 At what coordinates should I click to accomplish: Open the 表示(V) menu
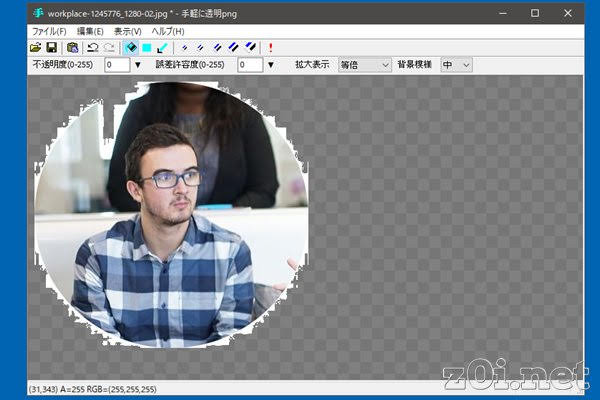127,31
